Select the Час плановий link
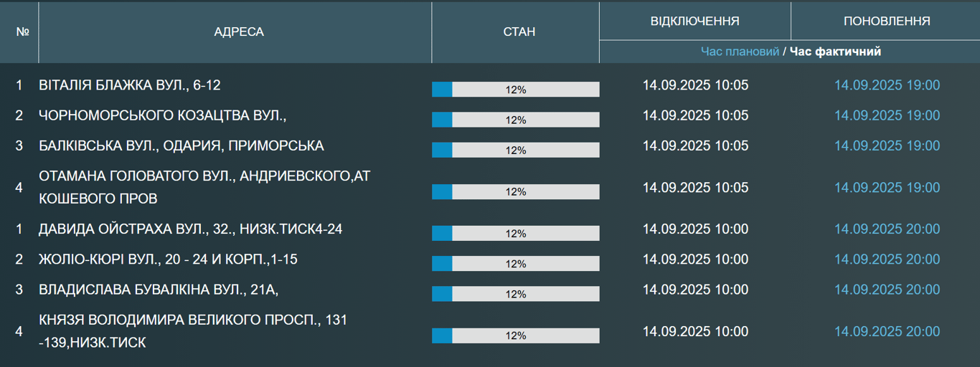 740,52
